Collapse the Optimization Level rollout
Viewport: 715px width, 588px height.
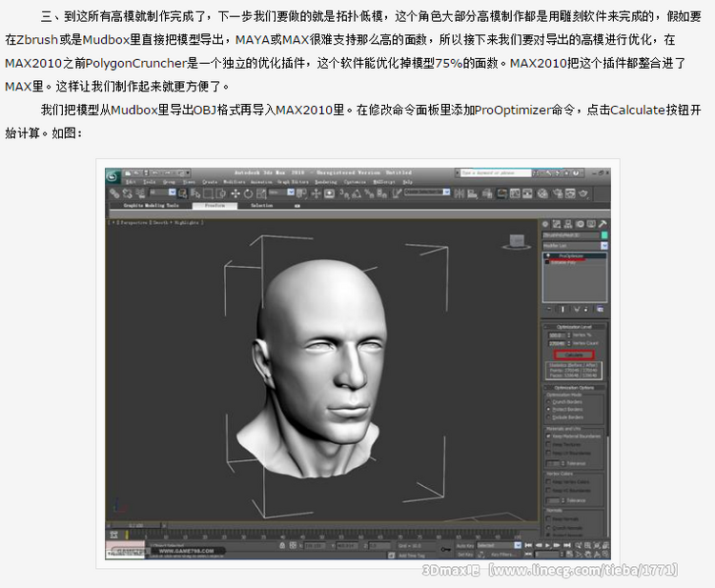coord(574,327)
